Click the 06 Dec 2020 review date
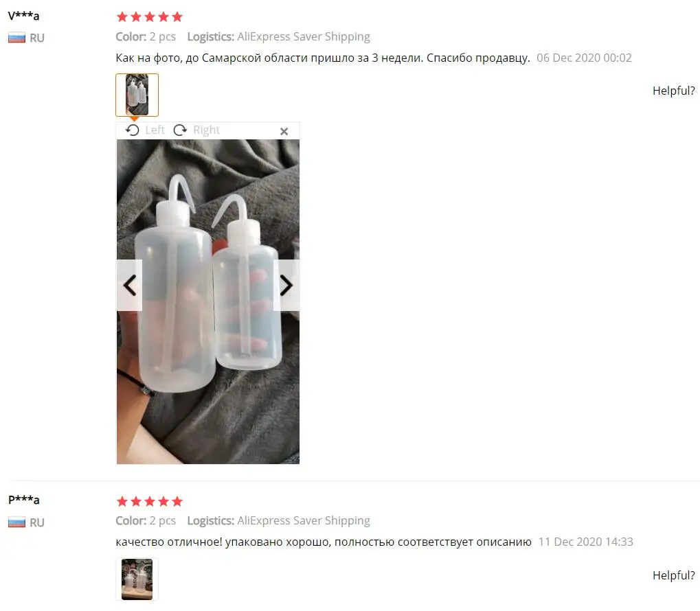700x611 pixels. [584, 58]
